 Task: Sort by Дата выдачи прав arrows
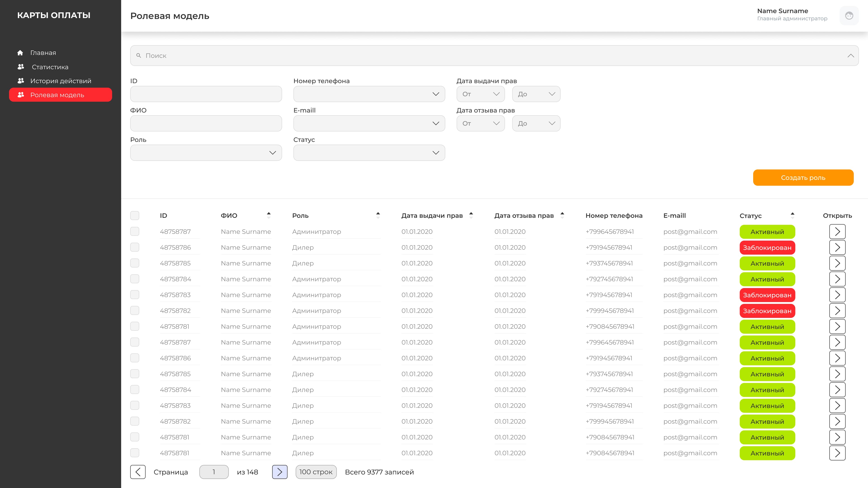471,215
